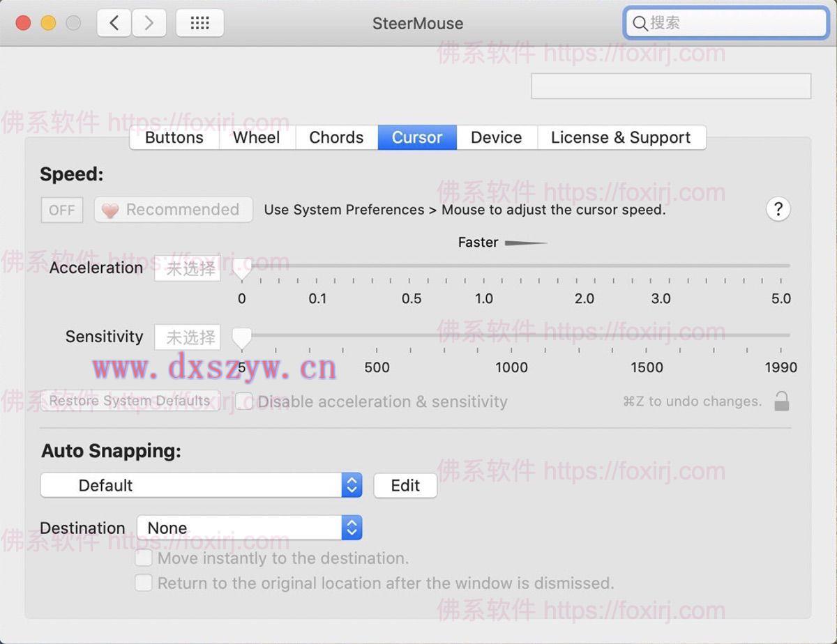Set Acceleration slider to the 1.0 mark
This screenshot has height=644, width=837.
tap(483, 266)
